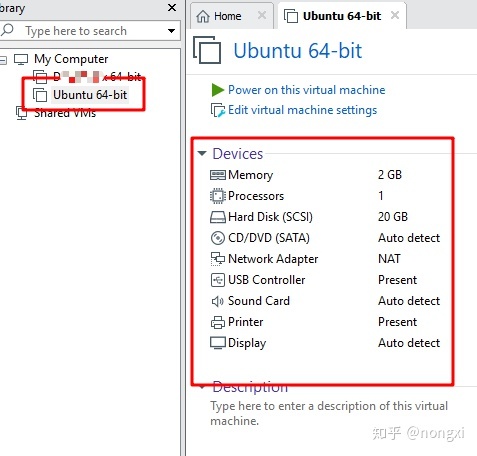Click the VM description text field
477x456 pixels.
tap(329, 413)
